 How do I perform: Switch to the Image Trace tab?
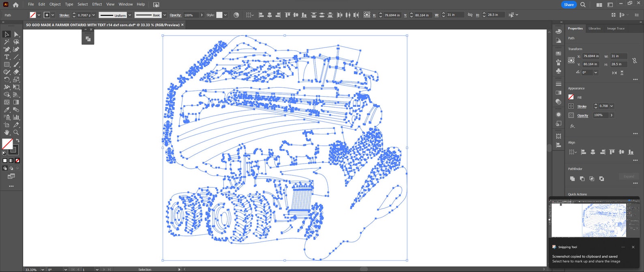[x=615, y=28]
